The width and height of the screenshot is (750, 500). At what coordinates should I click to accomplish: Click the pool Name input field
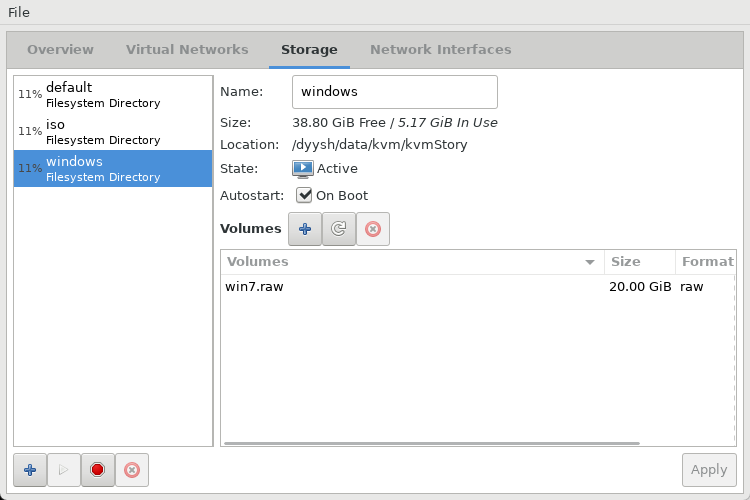click(395, 92)
